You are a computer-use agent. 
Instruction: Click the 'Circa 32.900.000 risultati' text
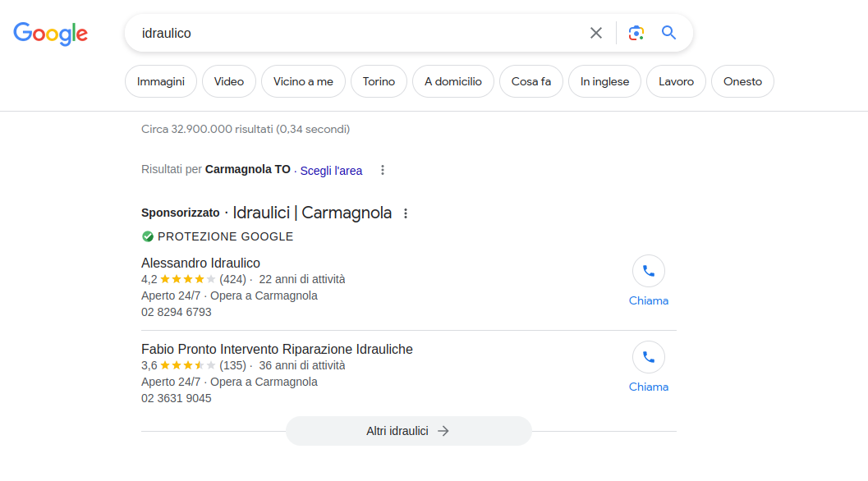[246, 129]
